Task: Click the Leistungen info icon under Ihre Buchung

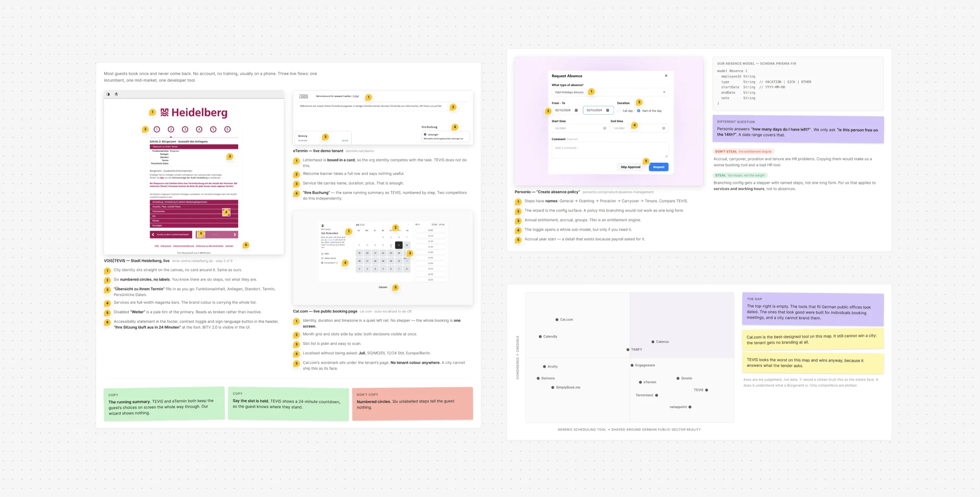Action: click(x=425, y=135)
